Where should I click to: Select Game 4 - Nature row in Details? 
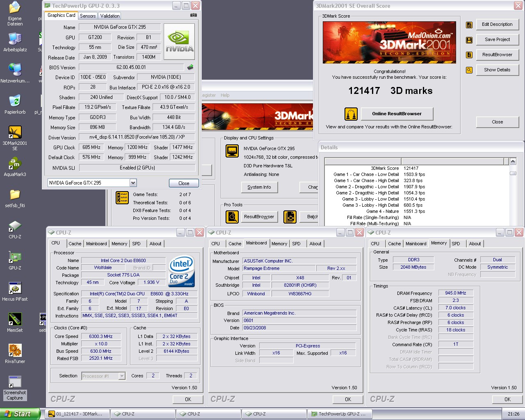tap(417, 211)
